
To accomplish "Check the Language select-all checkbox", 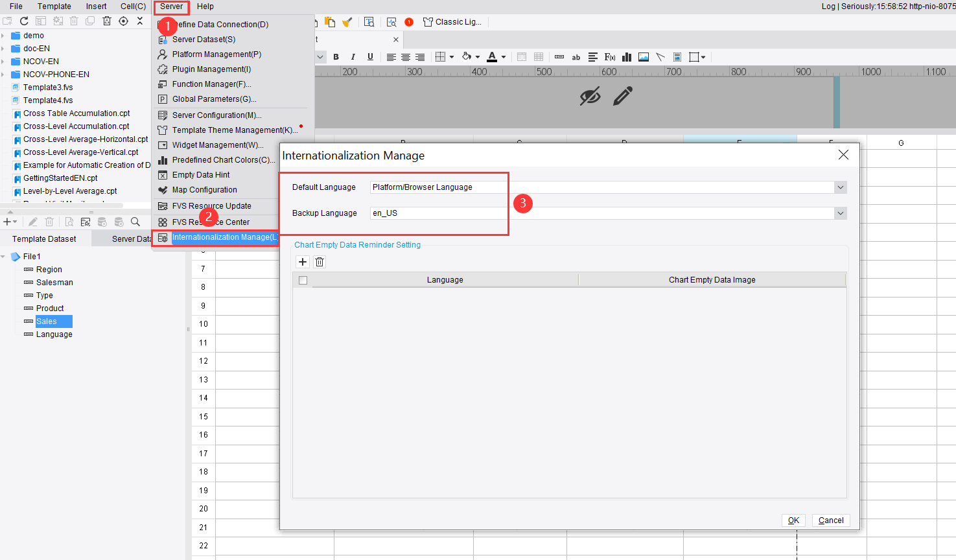I will 303,279.
